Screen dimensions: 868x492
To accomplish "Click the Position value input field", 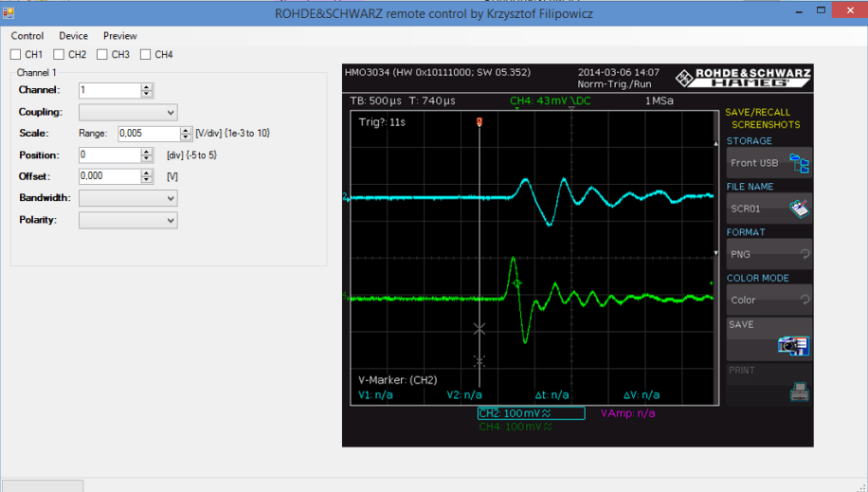I will pos(110,155).
